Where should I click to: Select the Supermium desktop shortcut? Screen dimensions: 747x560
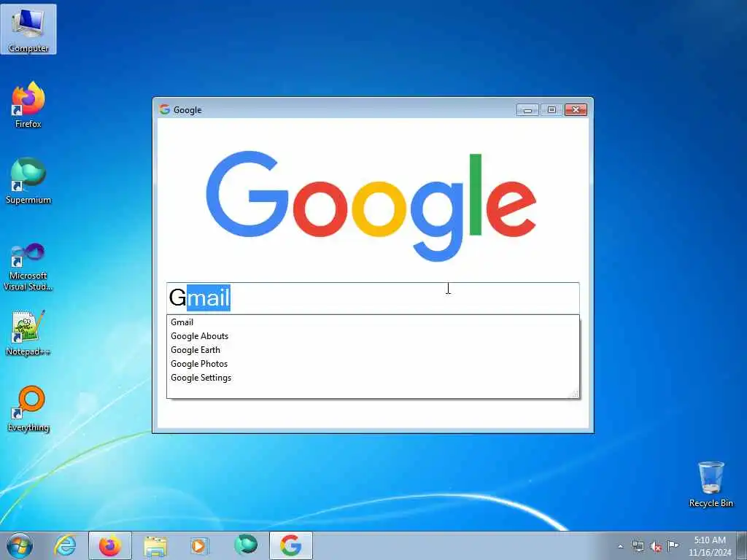click(28, 181)
